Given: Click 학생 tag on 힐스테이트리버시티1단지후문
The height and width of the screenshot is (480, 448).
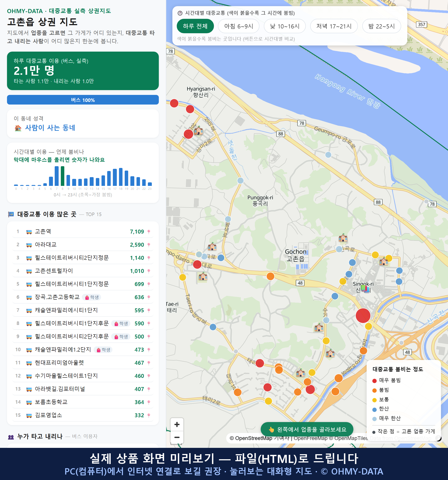Looking at the screenshot, I should coord(121,324).
